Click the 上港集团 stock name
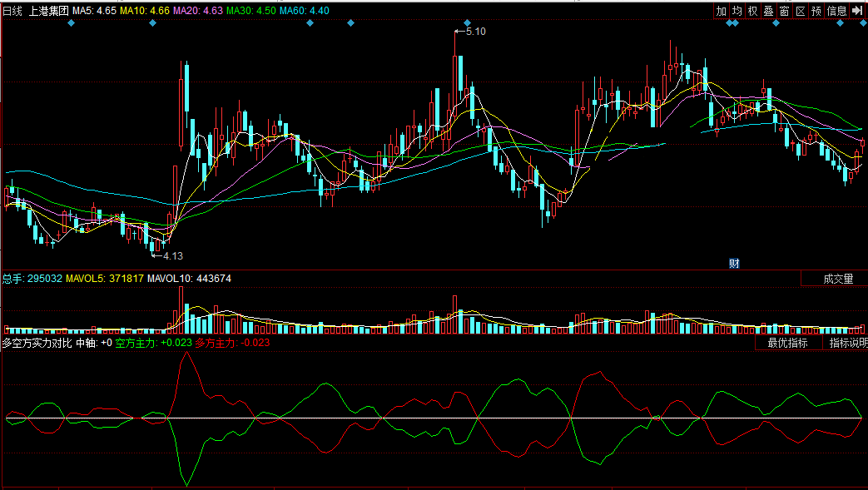Image resolution: width=868 pixels, height=490 pixels. pyautogui.click(x=49, y=11)
